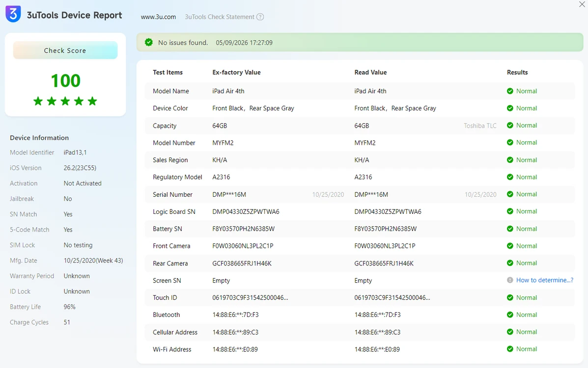
Task: Click the ex-factory Cellular Address 14:88:E6:**:89:C3
Action: 235,332
